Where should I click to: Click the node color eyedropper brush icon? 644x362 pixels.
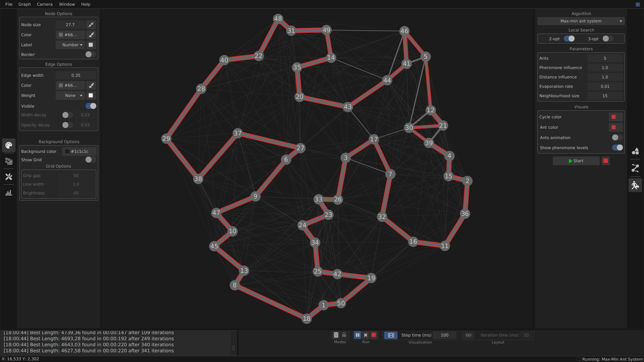point(91,35)
